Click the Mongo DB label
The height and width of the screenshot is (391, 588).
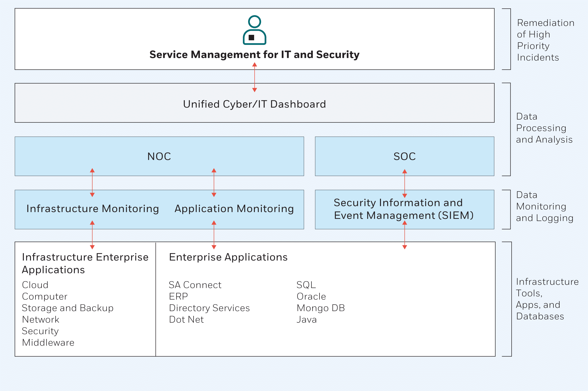coord(320,308)
